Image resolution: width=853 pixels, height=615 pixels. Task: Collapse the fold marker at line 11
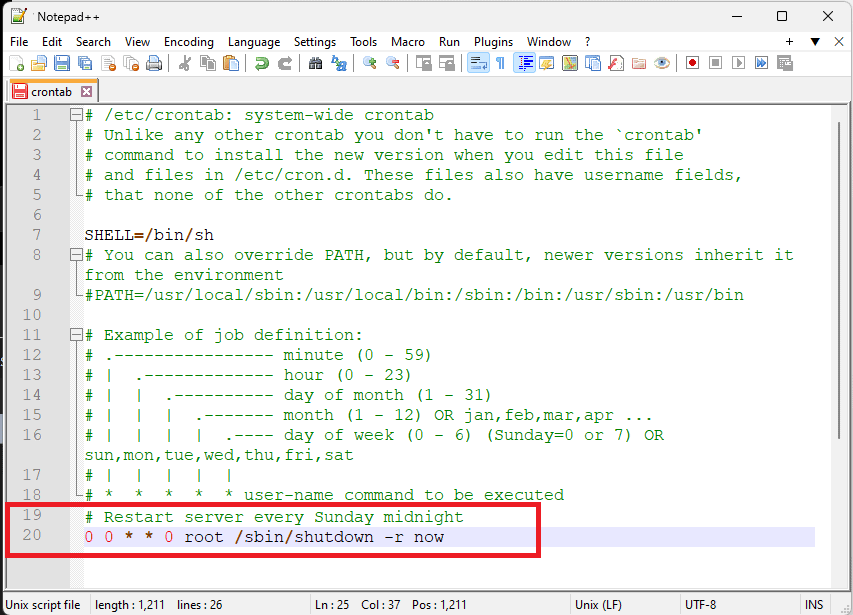coord(78,334)
